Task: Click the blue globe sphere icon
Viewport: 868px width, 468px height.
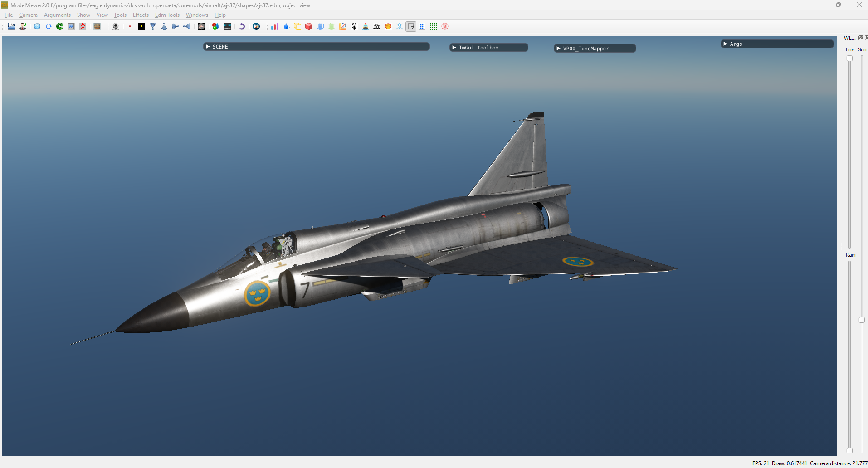Action: coord(37,26)
